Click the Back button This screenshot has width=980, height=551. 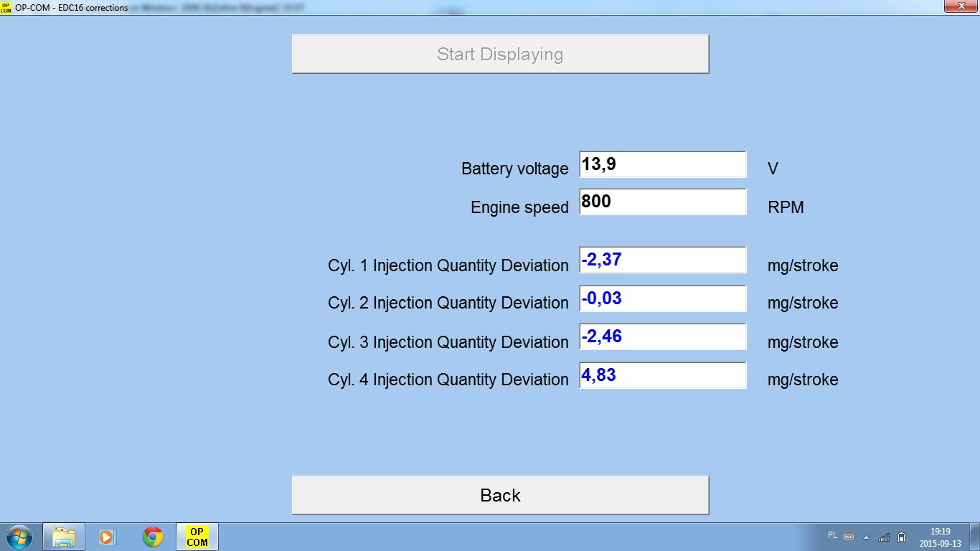point(500,495)
